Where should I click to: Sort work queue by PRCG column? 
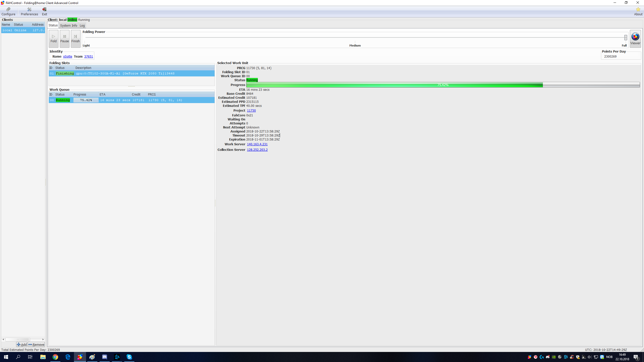point(181,94)
